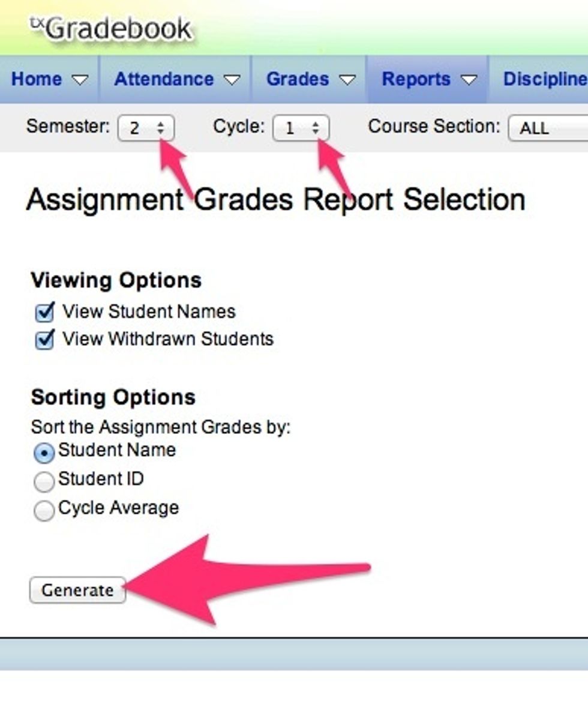The height and width of the screenshot is (728, 588).
Task: Click the txGradebook logo
Action: pos(111,29)
